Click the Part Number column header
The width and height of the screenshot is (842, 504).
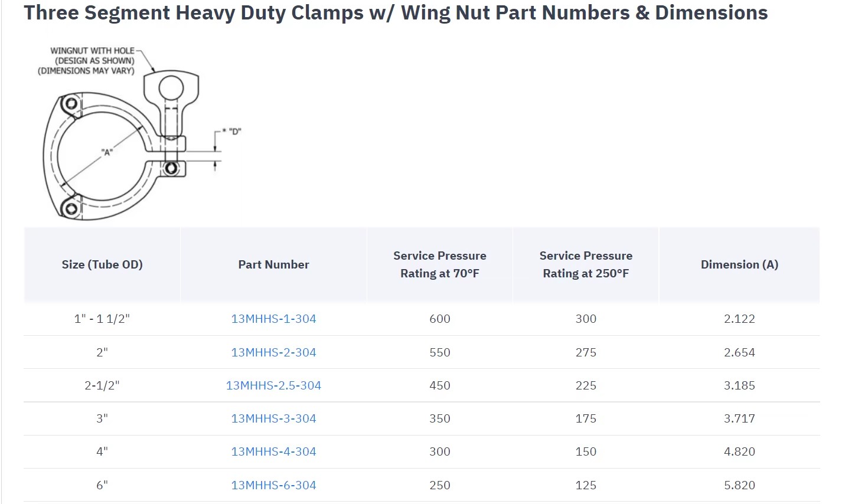pos(273,264)
